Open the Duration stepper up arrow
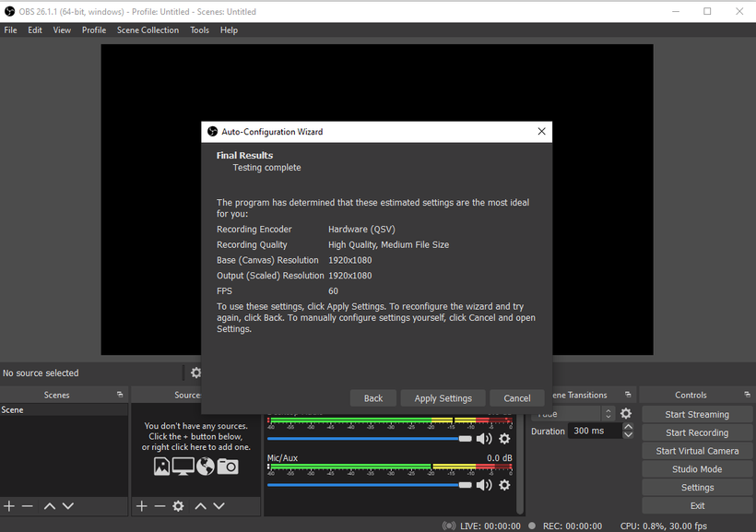This screenshot has width=756, height=532. [628, 426]
